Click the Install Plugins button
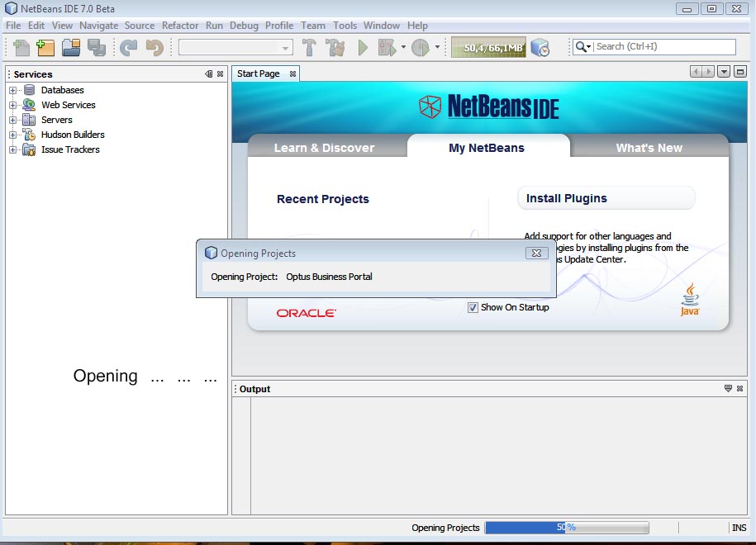The width and height of the screenshot is (756, 545). [x=606, y=198]
